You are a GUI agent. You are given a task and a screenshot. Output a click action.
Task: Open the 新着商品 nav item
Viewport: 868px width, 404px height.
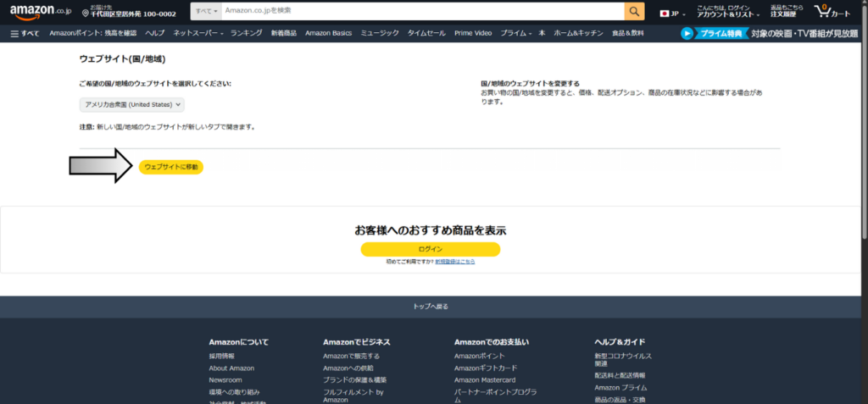click(x=283, y=33)
